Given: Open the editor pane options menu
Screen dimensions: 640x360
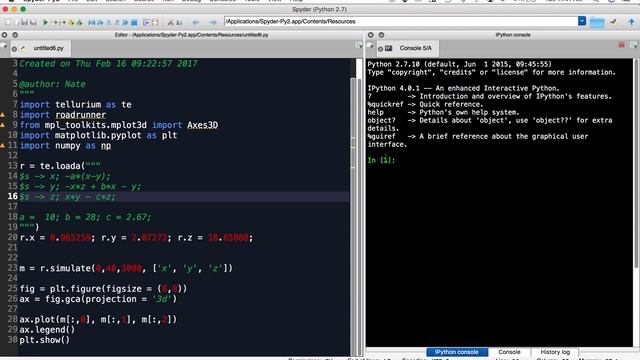Looking at the screenshot, I should 358,45.
